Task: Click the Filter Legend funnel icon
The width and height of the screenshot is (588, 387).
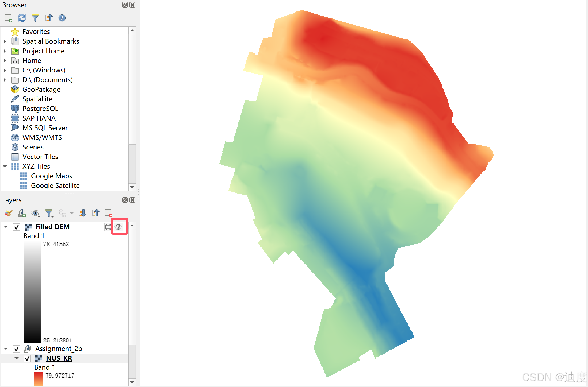Action: 49,213
